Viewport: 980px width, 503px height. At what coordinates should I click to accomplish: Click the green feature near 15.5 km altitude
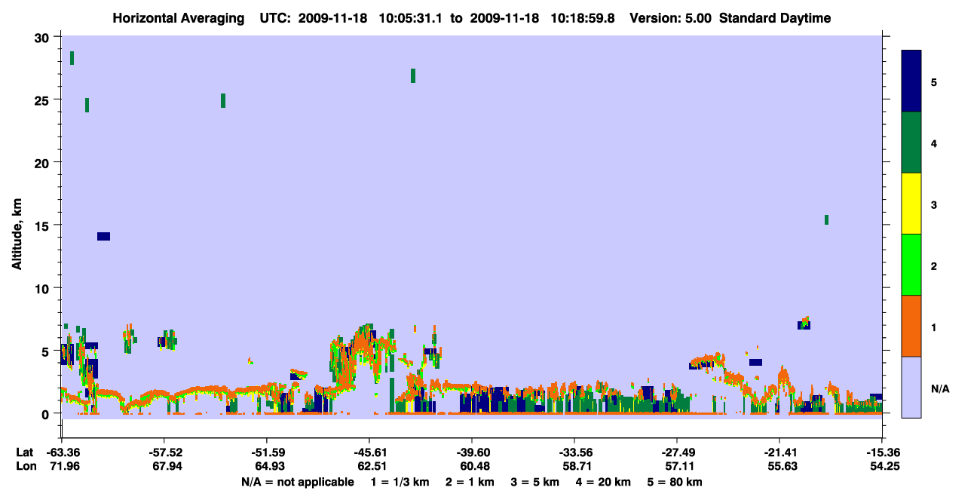826,219
